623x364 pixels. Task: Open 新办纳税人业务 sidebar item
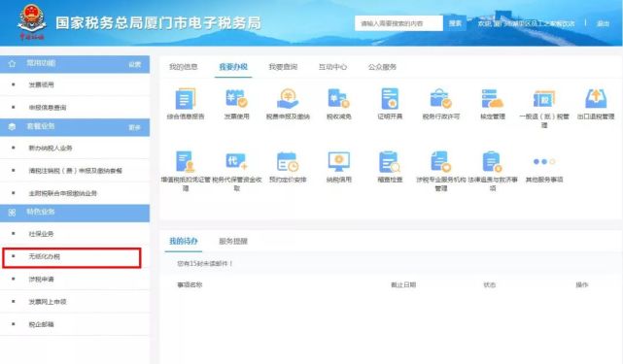tap(75, 148)
